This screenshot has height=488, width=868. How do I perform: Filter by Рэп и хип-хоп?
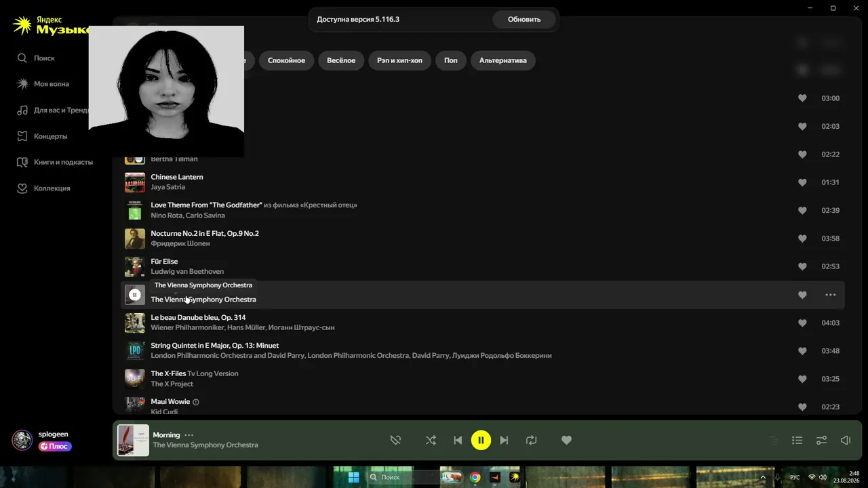click(x=399, y=60)
